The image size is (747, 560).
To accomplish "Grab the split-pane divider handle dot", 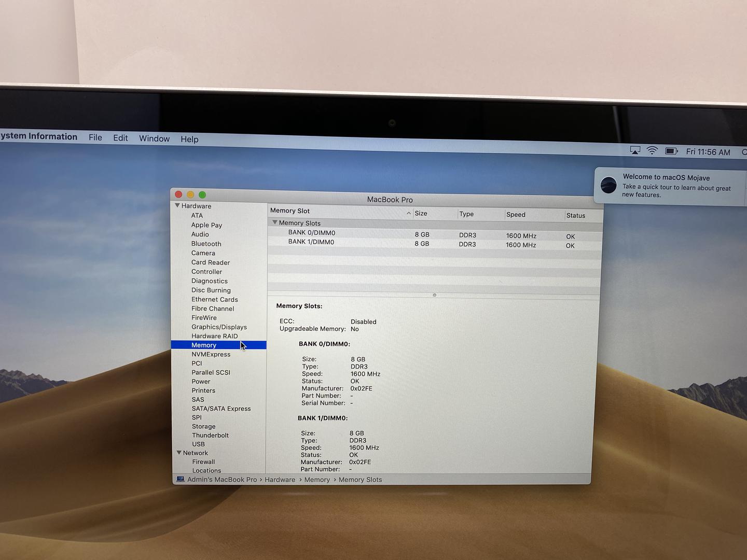I will click(434, 295).
